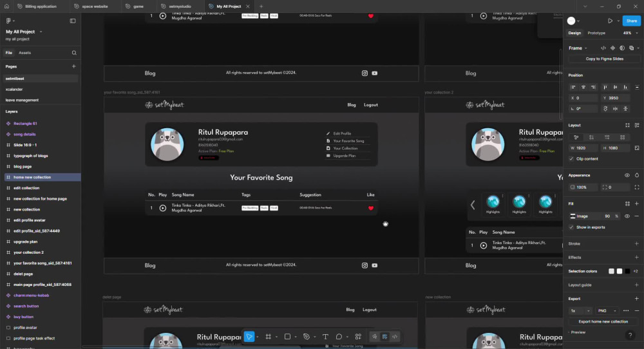Select the Comment tool

coord(339,337)
